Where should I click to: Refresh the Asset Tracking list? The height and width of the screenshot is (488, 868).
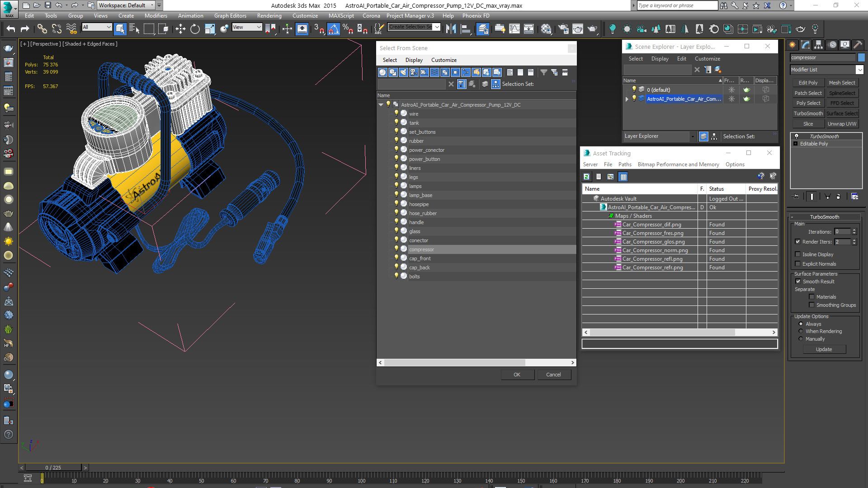[586, 177]
